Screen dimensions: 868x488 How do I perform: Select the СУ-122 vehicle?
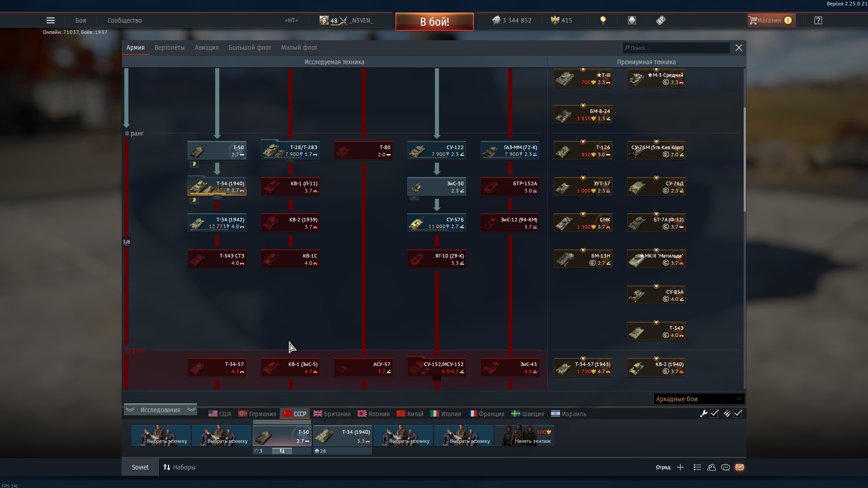point(437,150)
